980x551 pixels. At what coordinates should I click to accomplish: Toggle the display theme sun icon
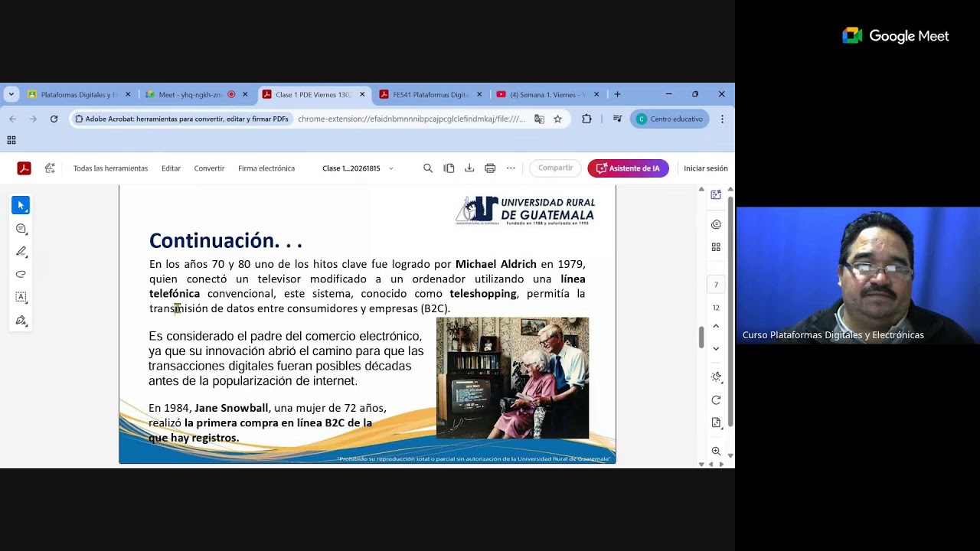click(716, 377)
